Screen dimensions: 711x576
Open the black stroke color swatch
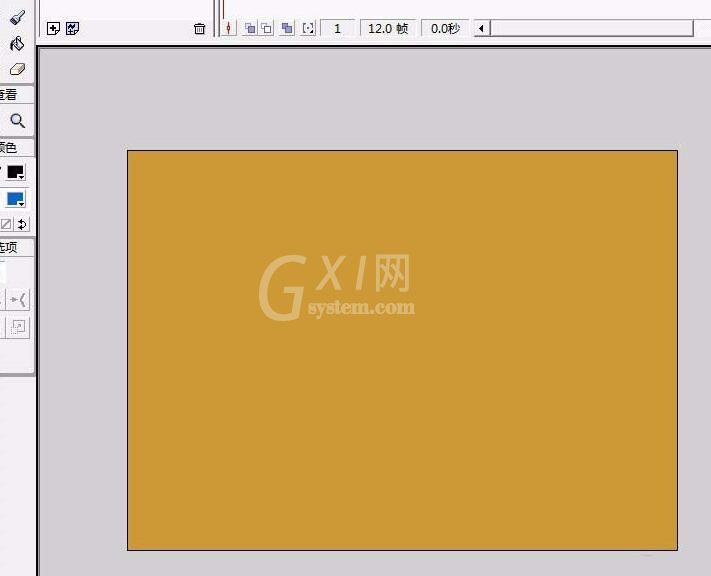pos(15,172)
